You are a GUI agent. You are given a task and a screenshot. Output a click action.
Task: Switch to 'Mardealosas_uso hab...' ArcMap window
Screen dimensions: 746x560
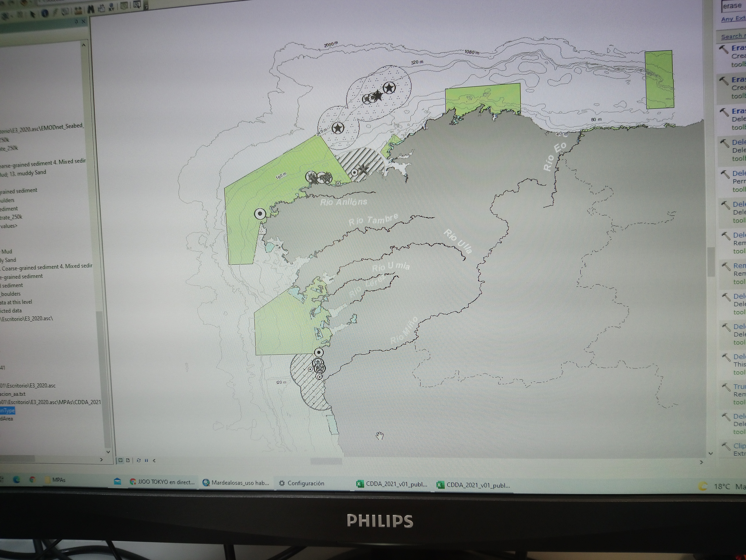(236, 483)
